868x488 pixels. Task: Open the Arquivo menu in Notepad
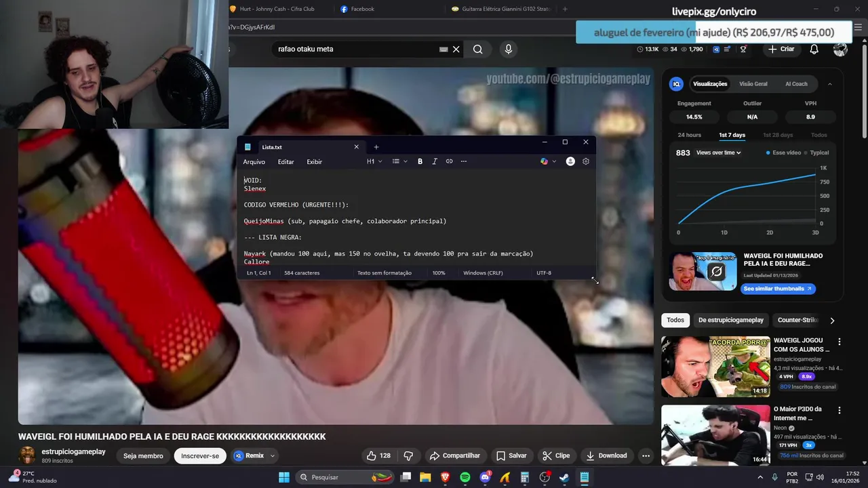tap(254, 162)
